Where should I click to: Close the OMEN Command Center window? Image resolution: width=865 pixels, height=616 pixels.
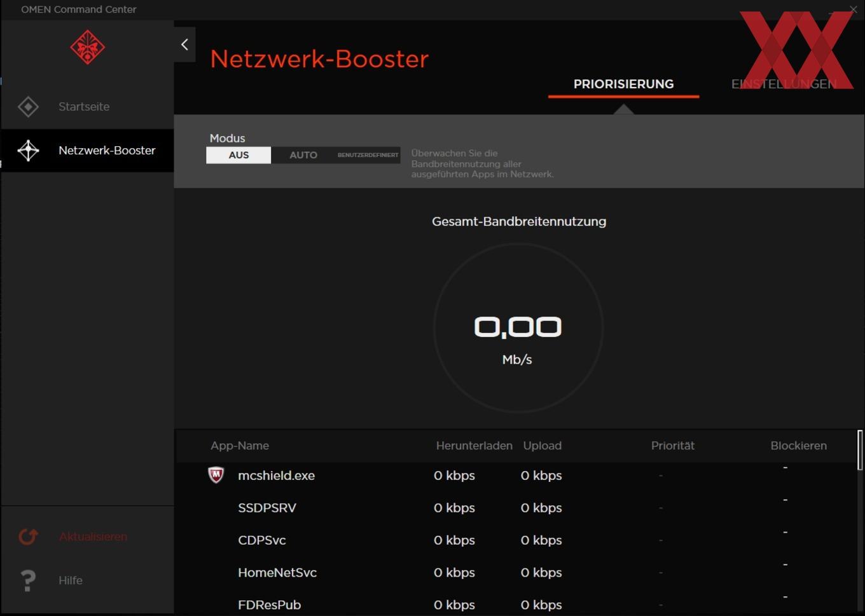point(854,9)
